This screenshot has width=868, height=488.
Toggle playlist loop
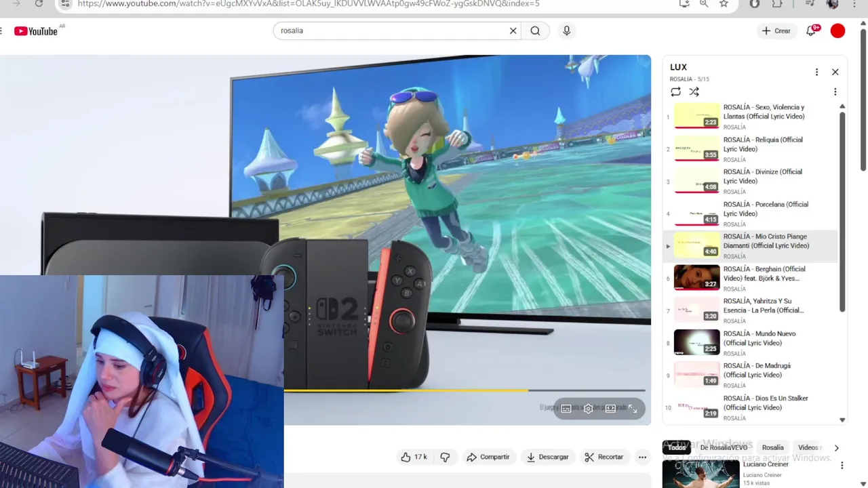pyautogui.click(x=675, y=91)
